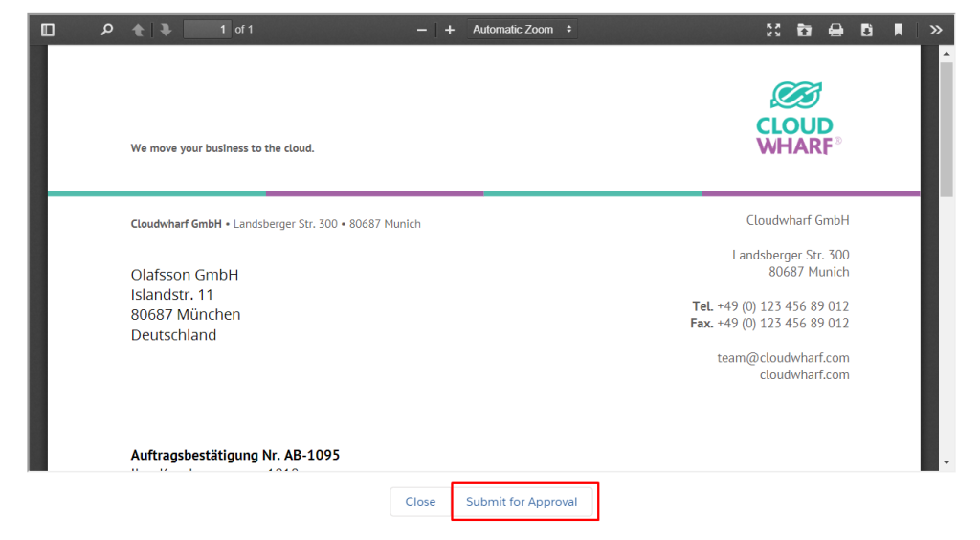Click the page number input field
The image size is (980, 540).
pyautogui.click(x=208, y=30)
